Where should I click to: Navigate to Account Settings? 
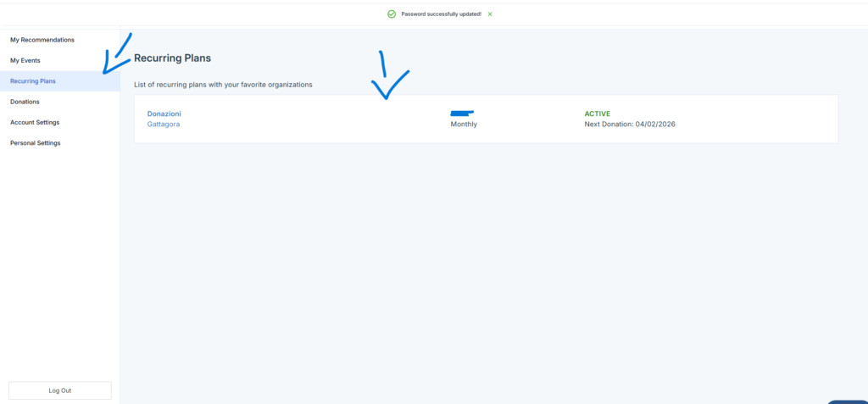click(35, 122)
